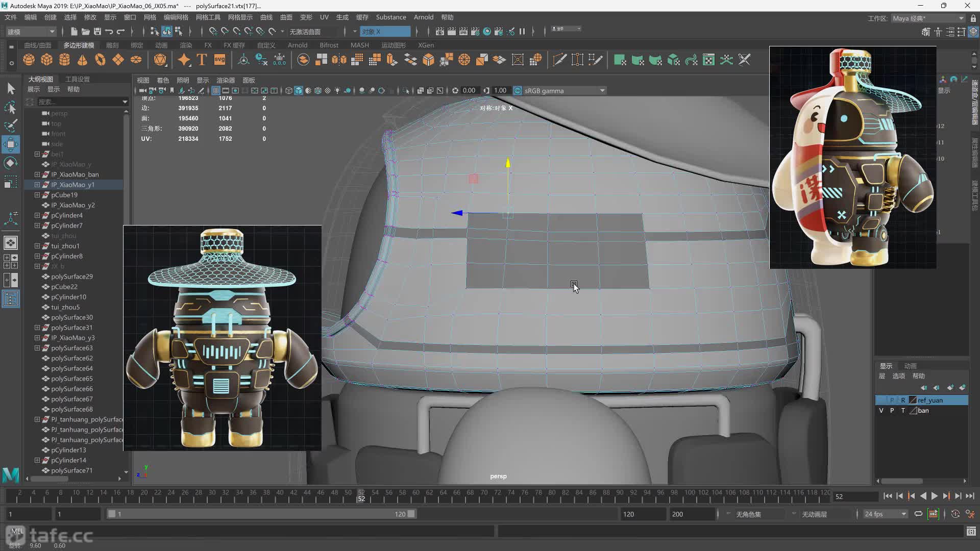The image size is (980, 551).
Task: Expand the polySurface63 outliner node
Action: [37, 348]
